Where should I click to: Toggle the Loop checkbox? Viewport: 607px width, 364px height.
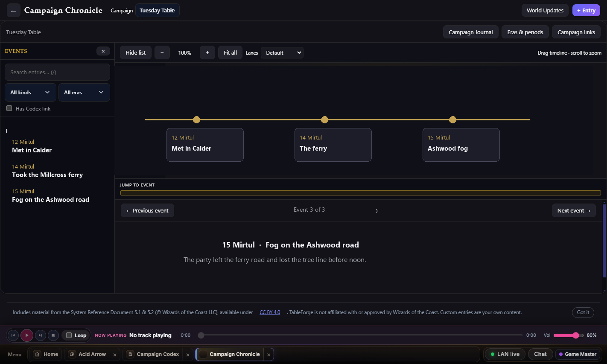tap(69, 335)
